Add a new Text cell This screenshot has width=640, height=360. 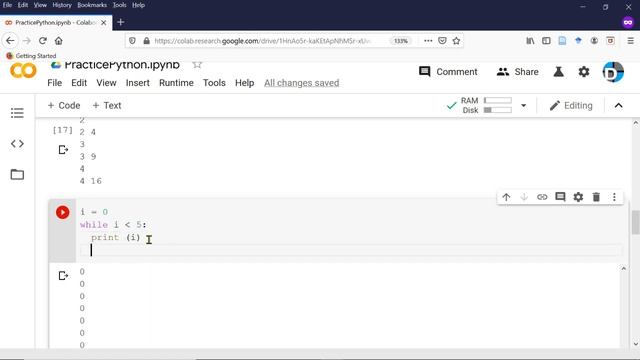[x=107, y=106]
